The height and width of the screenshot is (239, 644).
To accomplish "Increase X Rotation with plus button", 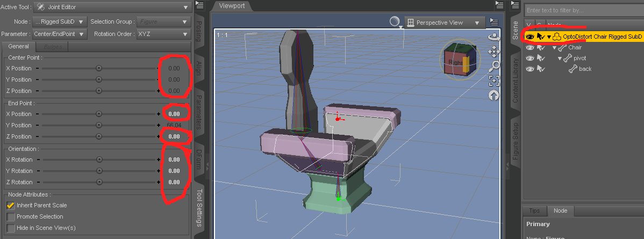I will (159, 160).
